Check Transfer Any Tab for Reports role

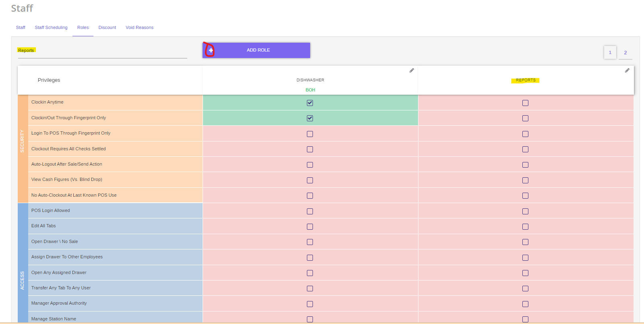[x=525, y=288]
